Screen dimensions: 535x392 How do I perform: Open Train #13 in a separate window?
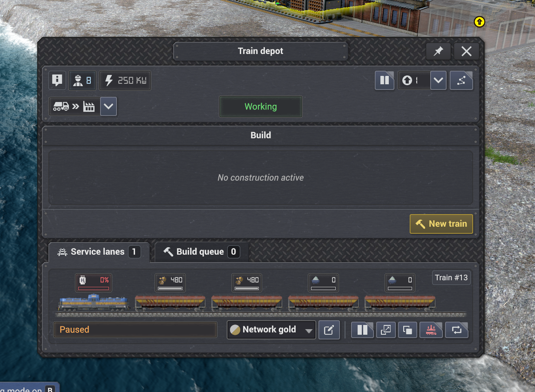(386, 330)
